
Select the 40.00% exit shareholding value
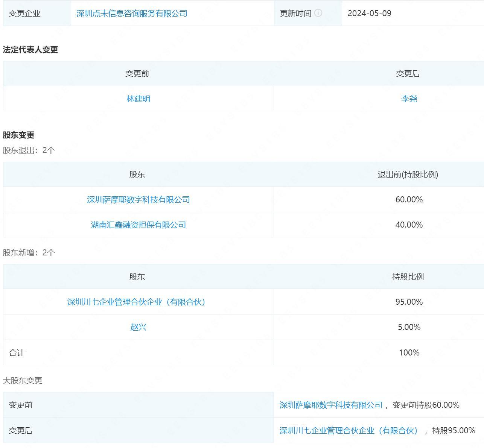409,225
